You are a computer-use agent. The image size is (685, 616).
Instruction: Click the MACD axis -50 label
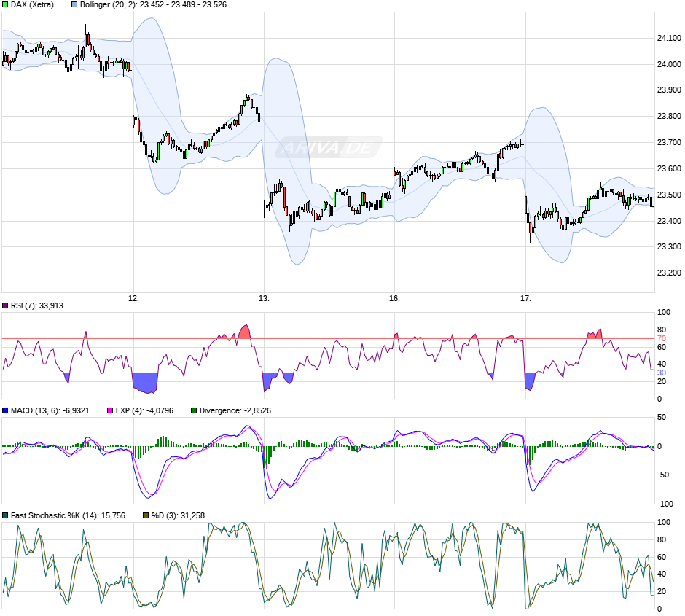(663, 475)
